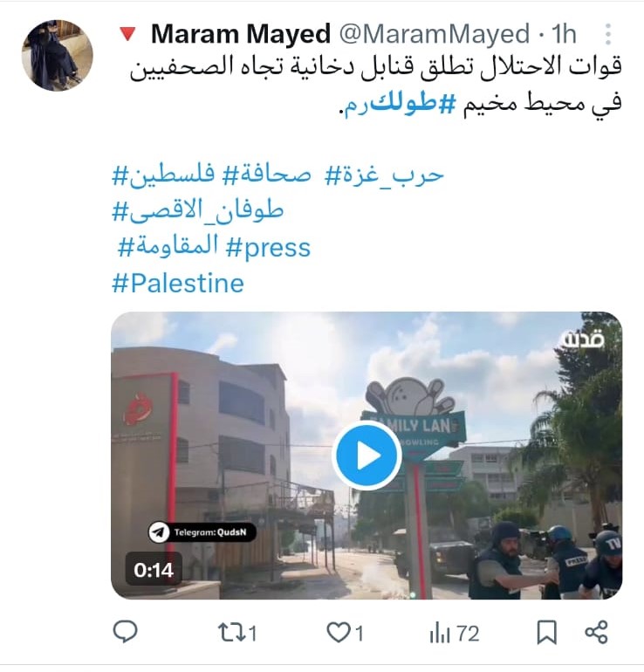Open Maram Mayed display name
This screenshot has width=644, height=672.
241,34
